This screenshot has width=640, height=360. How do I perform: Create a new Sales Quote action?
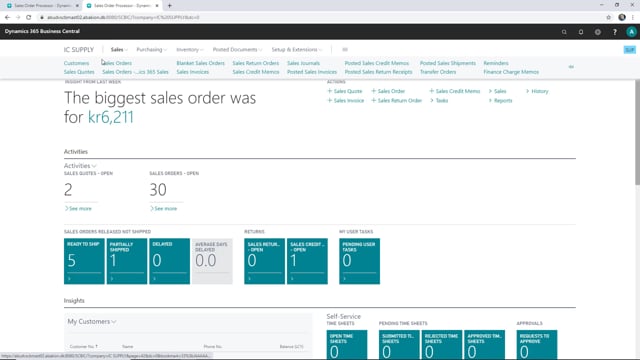(345, 91)
